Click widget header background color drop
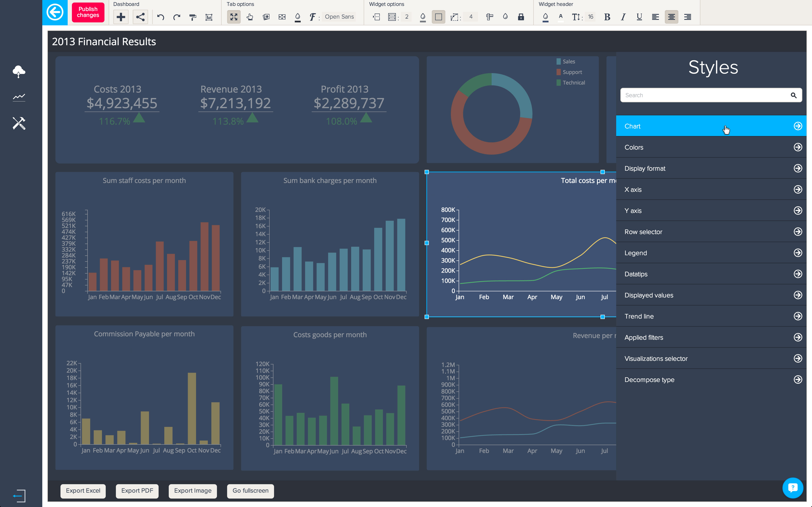Screen dimensions: 812x507 tap(546, 17)
